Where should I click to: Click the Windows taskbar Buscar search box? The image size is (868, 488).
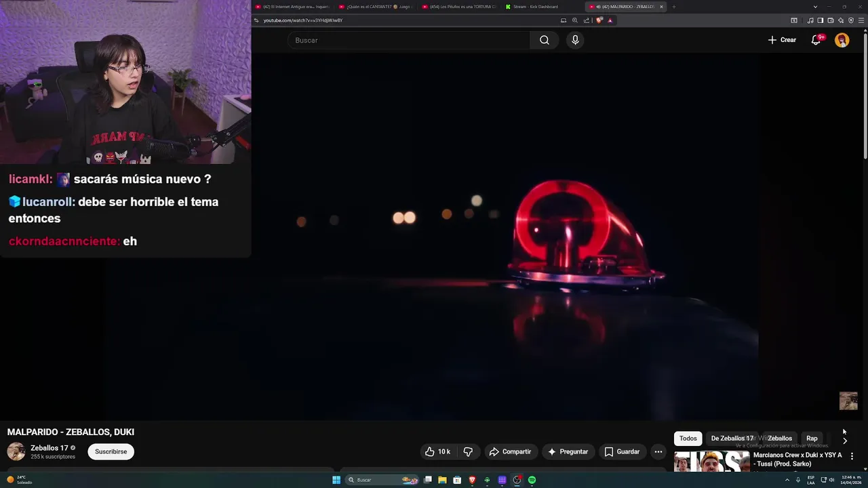point(382,480)
